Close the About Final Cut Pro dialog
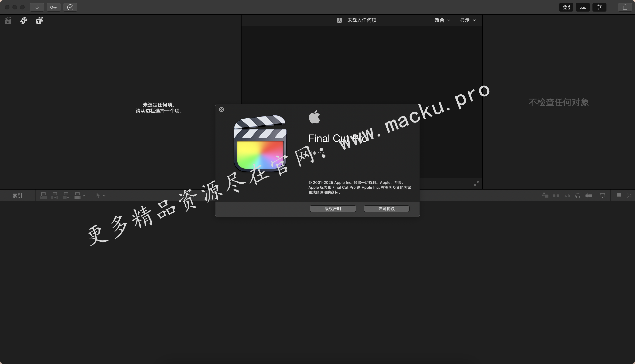This screenshot has width=635, height=364. pos(221,110)
